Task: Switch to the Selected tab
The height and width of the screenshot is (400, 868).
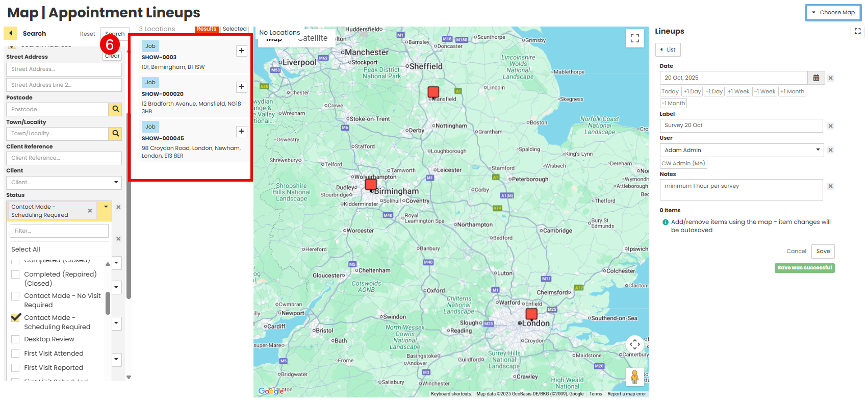Action: [x=235, y=29]
